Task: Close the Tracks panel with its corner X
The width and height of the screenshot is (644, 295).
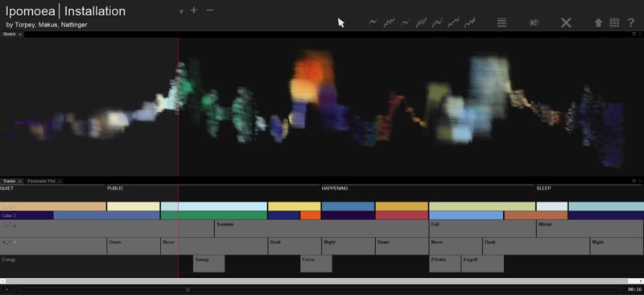Action: (x=640, y=181)
